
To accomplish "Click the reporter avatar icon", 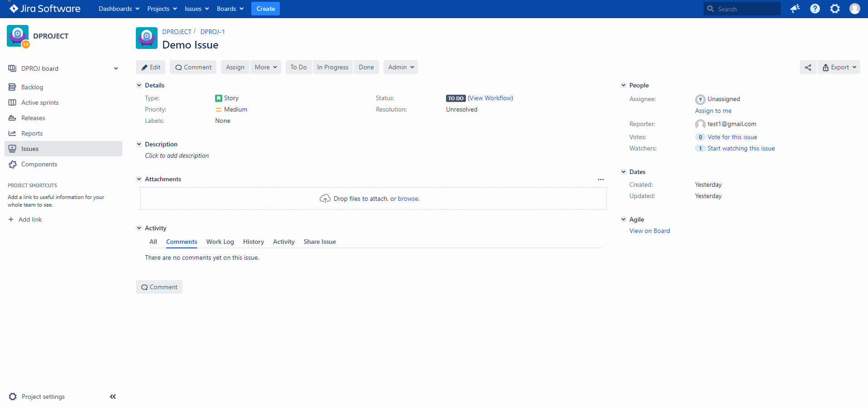I will point(700,124).
